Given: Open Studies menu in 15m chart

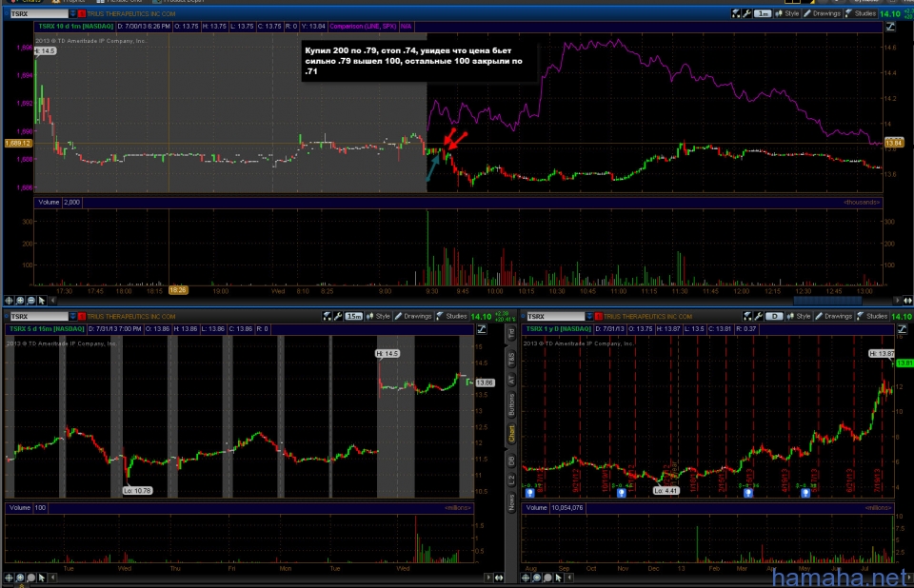Looking at the screenshot, I should click(x=451, y=317).
